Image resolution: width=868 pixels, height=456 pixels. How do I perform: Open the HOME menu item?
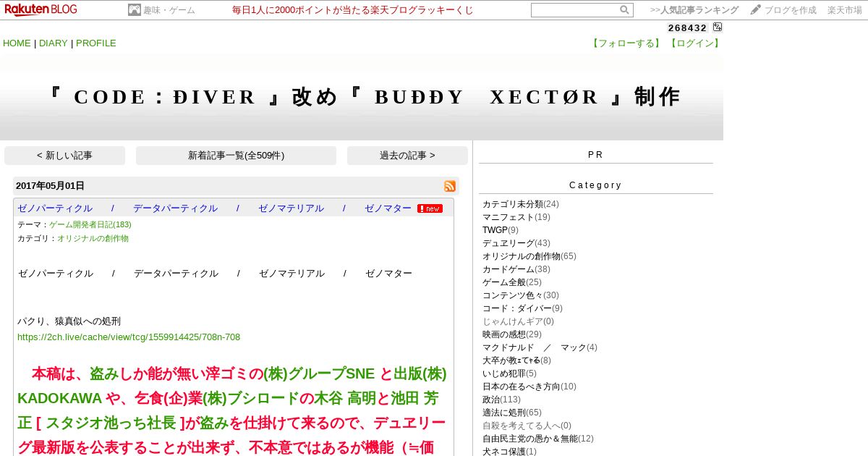(17, 43)
